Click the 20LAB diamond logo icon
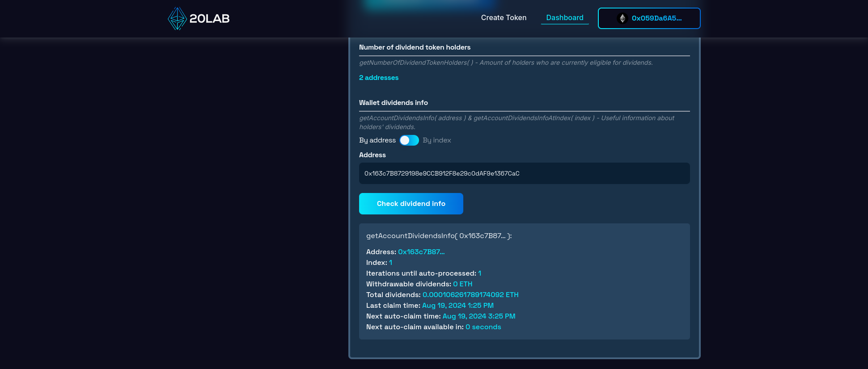Viewport: 868px width, 369px height. coord(177,18)
